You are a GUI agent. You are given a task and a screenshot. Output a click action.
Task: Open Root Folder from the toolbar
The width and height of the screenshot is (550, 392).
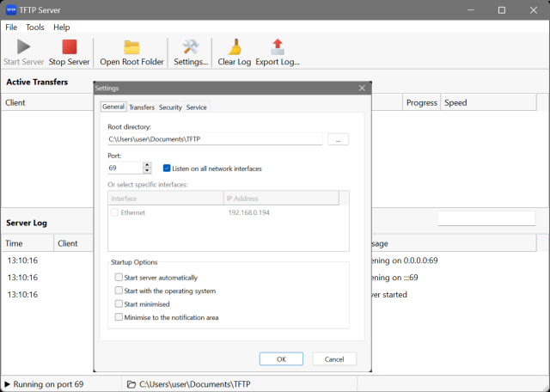click(x=131, y=47)
